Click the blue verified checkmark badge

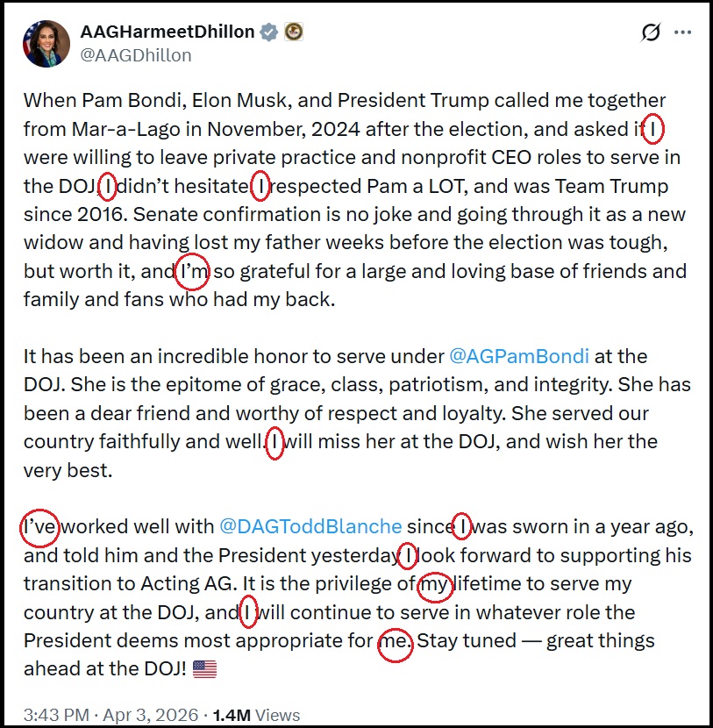269,32
